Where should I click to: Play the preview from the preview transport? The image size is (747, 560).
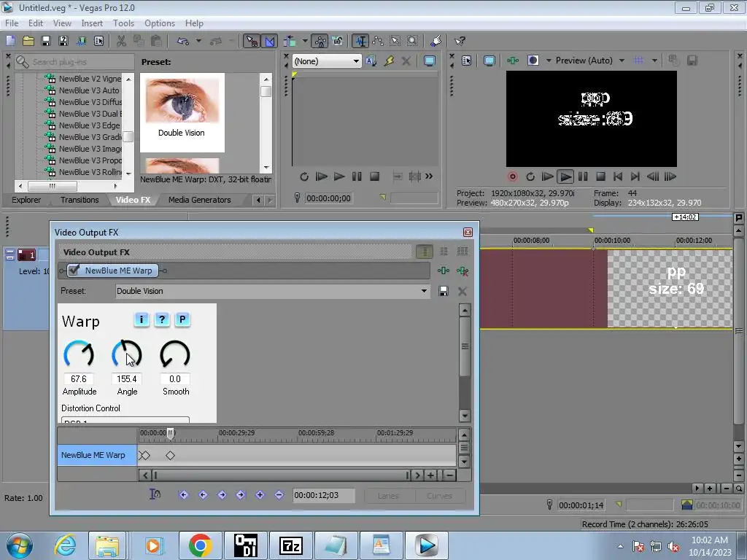565,176
